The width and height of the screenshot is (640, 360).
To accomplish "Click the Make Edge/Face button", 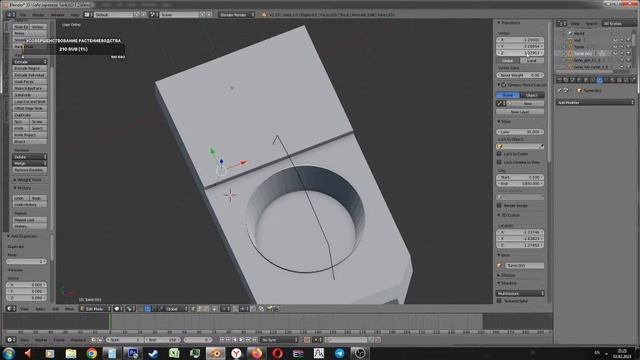I will [30, 88].
